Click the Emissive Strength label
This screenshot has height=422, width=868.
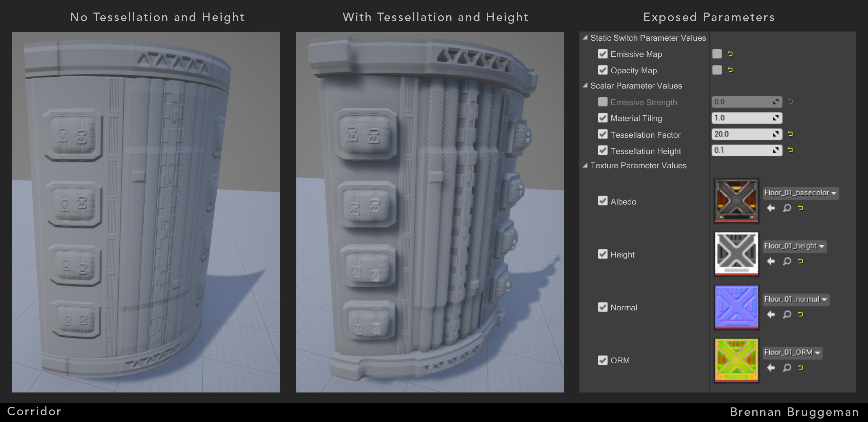(644, 102)
